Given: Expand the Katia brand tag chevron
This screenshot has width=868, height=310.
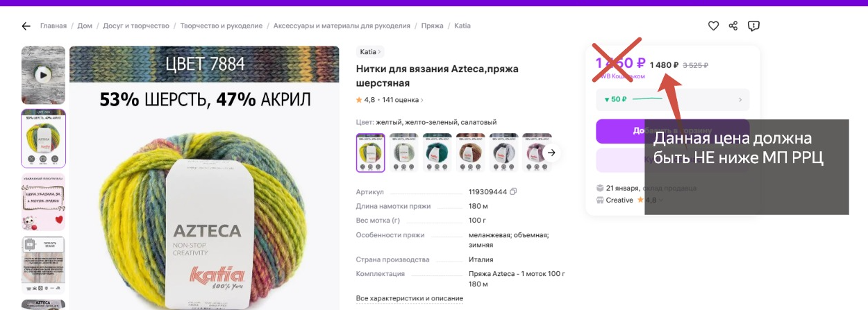Looking at the screenshot, I should click(380, 52).
